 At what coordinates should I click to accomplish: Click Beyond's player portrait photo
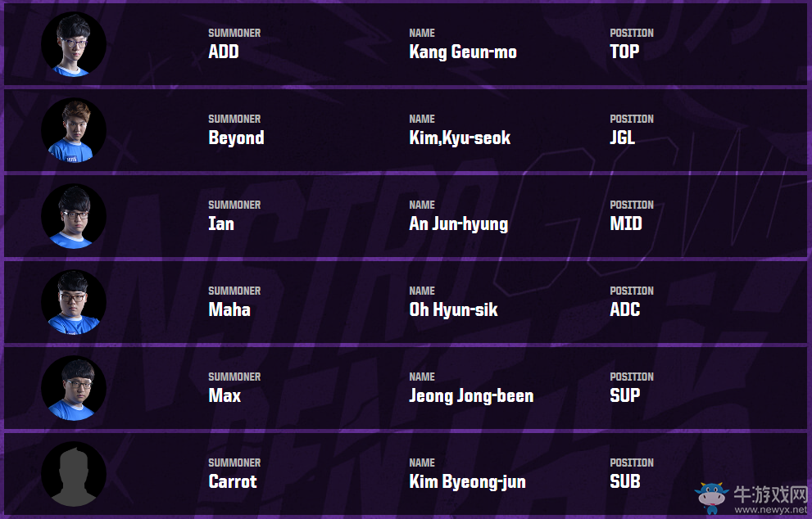74,130
